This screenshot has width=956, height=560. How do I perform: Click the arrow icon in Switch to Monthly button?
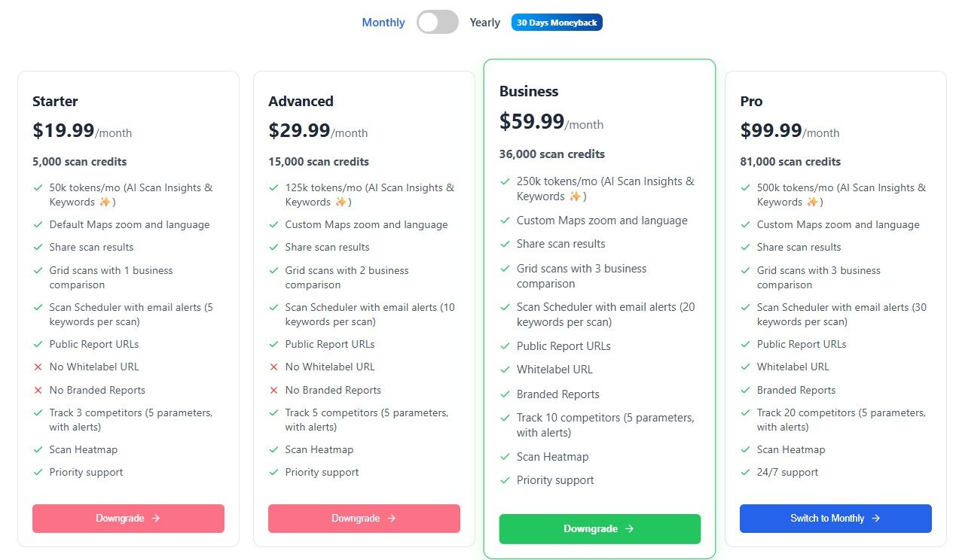pos(876,518)
